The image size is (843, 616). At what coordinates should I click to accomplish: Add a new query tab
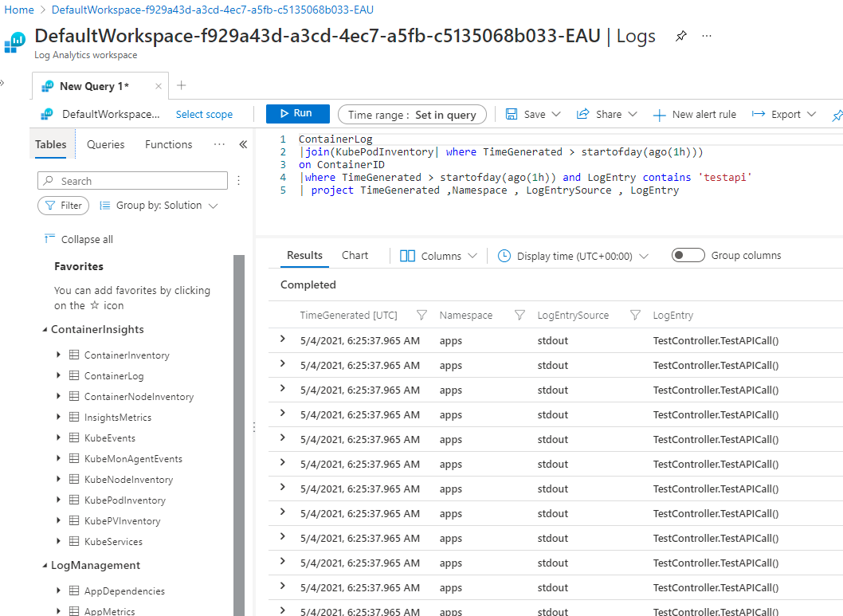(x=182, y=85)
